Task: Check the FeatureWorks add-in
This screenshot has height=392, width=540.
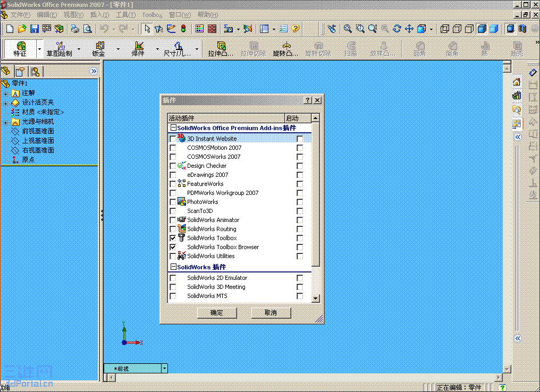Action: coord(172,184)
